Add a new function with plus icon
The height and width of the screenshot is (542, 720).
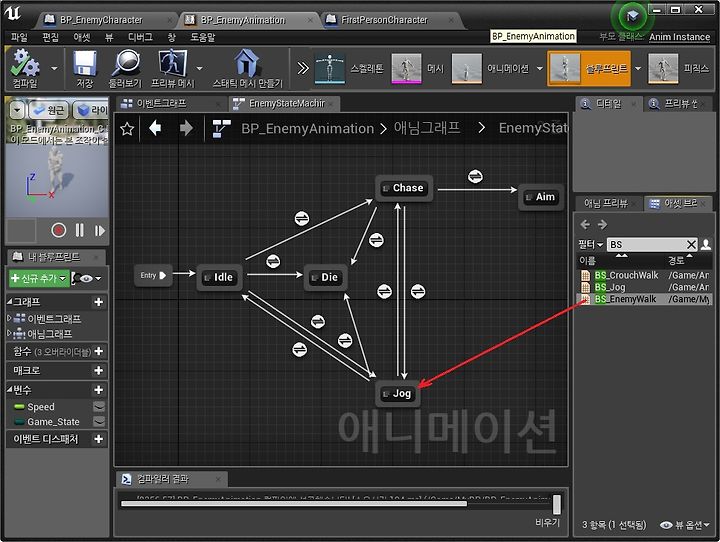click(98, 351)
